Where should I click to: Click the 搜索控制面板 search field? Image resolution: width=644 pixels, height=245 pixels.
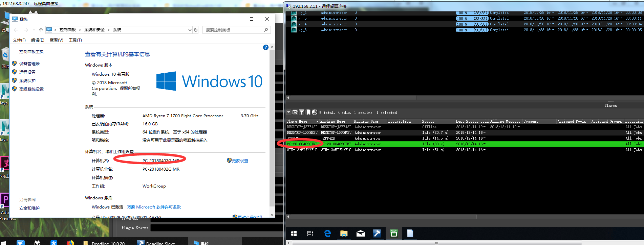pyautogui.click(x=234, y=30)
